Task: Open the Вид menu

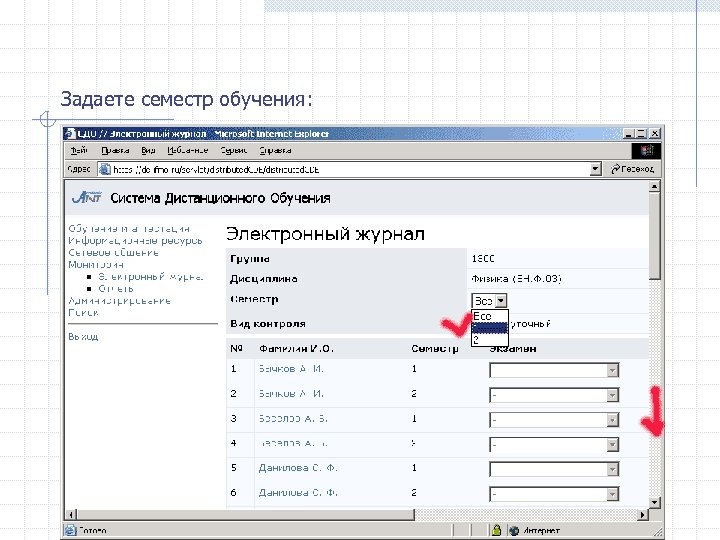Action: click(x=148, y=151)
